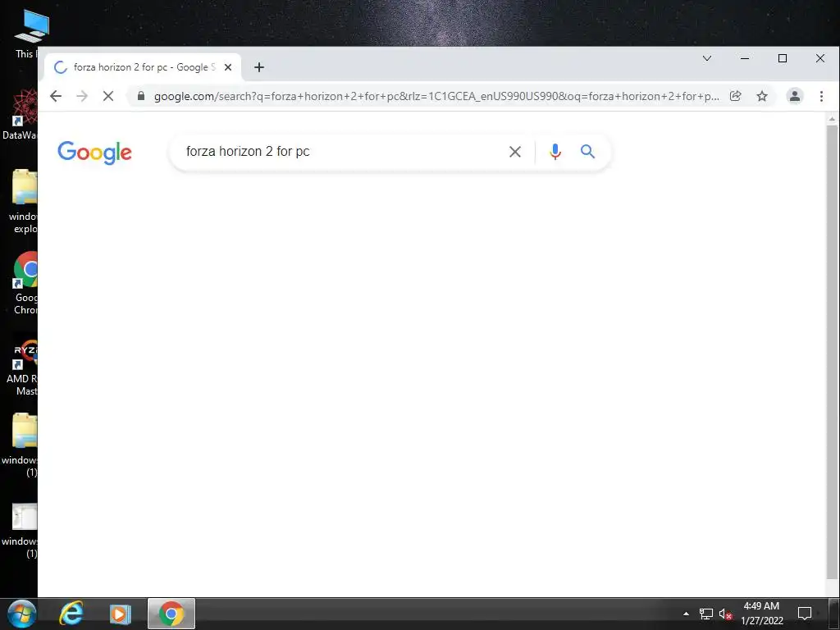View site information lock icon
The height and width of the screenshot is (630, 840).
pos(141,96)
